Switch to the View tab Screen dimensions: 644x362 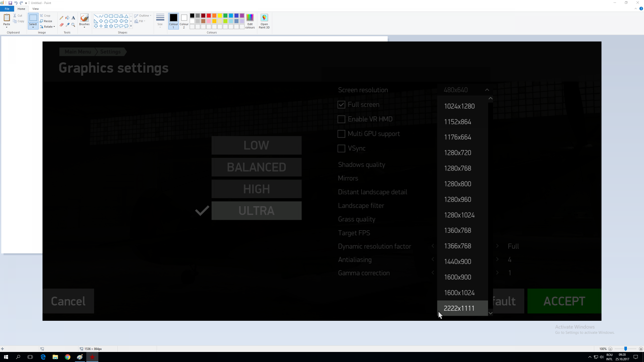[35, 9]
